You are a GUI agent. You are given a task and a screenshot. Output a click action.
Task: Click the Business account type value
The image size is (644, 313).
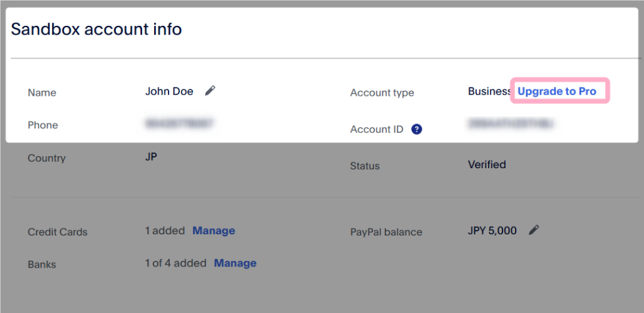tap(489, 91)
